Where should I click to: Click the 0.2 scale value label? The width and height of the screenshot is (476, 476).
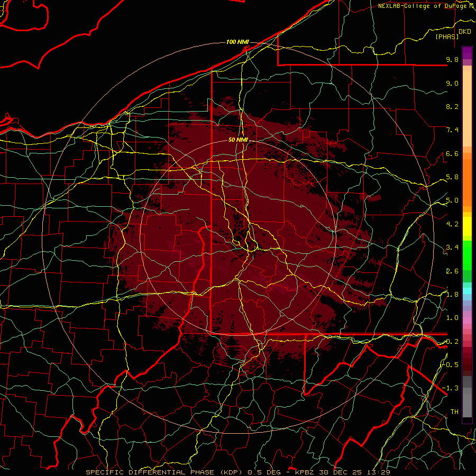pyautogui.click(x=452, y=342)
